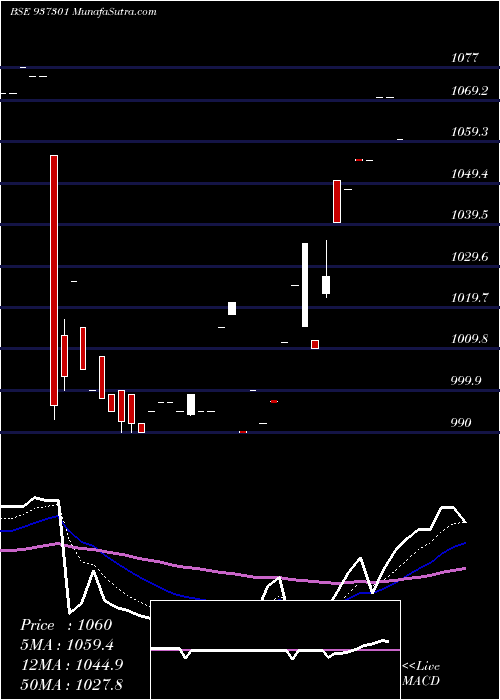The width and height of the screenshot is (500, 700).
Task: Select the 990 price axis label
Action: (461, 422)
